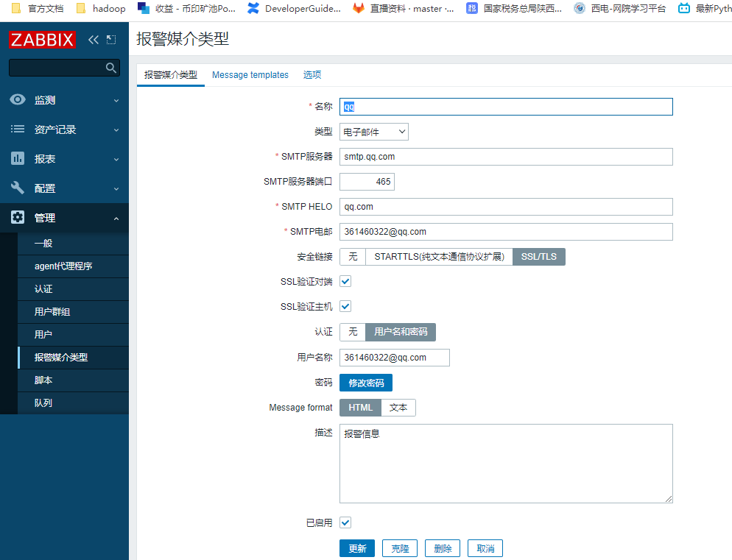The width and height of the screenshot is (732, 560).
Task: Select 用户名和密码 authentication option
Action: (401, 332)
